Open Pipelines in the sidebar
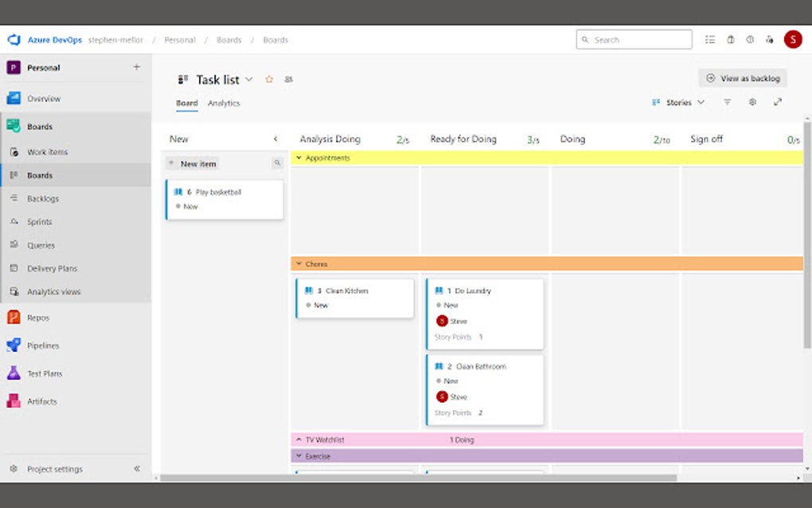The image size is (812, 508). tap(44, 345)
